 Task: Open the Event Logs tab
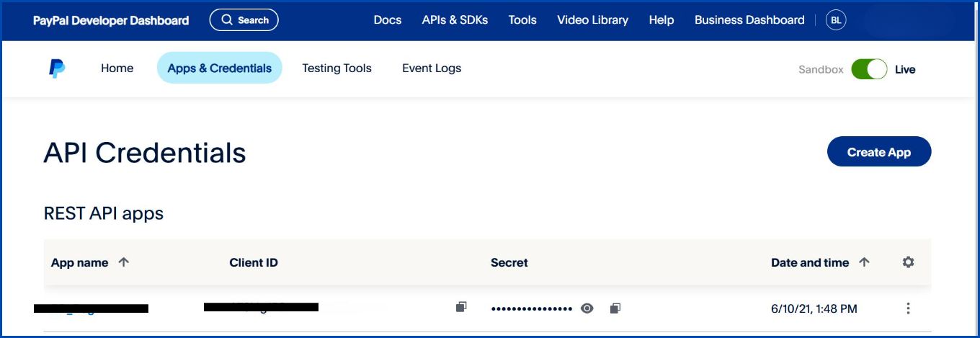[432, 68]
